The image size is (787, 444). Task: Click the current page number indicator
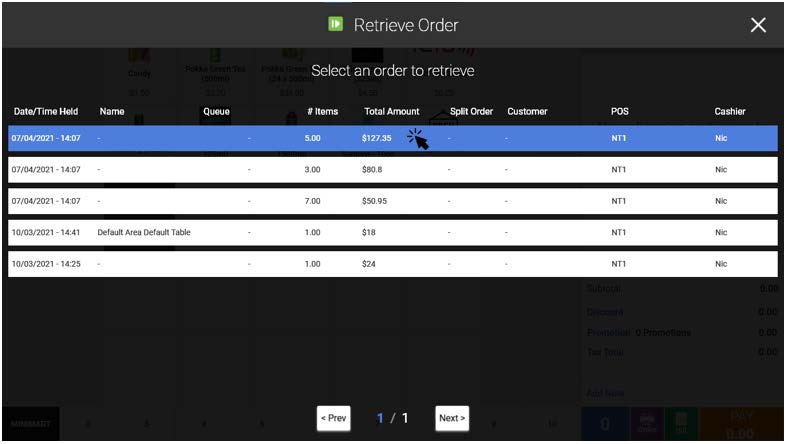click(381, 418)
